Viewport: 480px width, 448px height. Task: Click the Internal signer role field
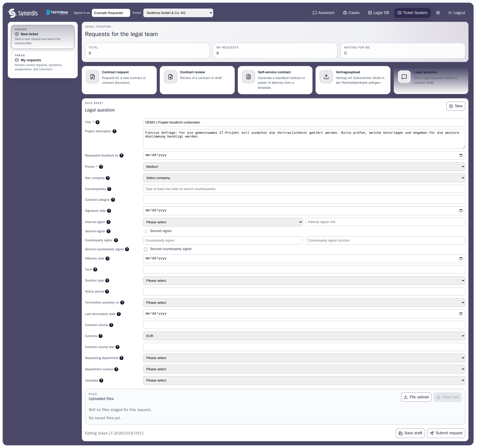tap(385, 222)
